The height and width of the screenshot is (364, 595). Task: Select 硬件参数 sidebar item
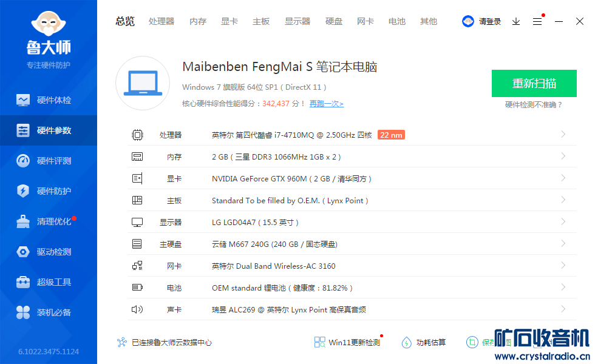pyautogui.click(x=49, y=130)
